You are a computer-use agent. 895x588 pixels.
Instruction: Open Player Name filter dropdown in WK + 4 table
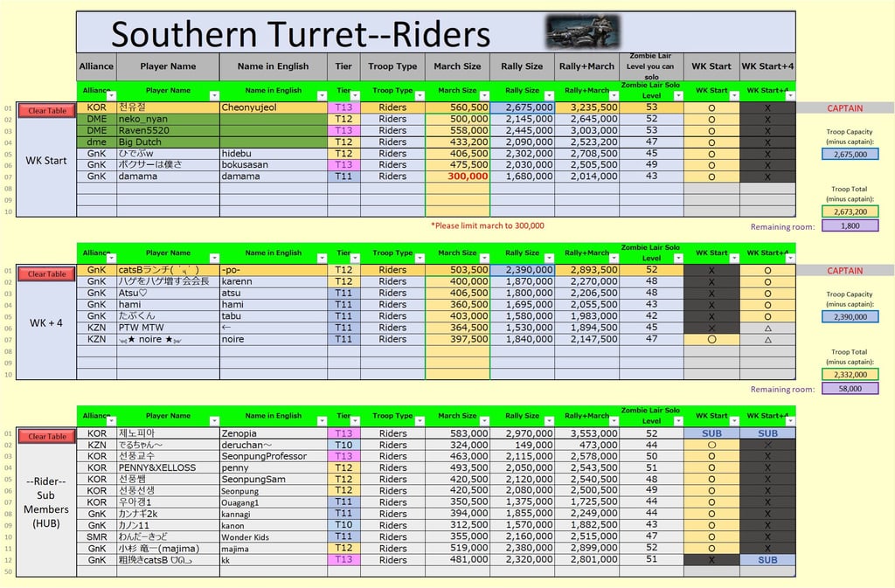point(214,259)
